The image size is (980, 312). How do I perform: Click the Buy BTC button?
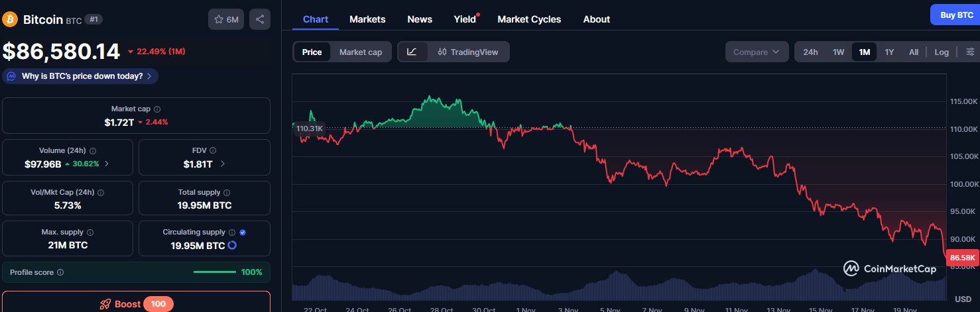tap(955, 15)
